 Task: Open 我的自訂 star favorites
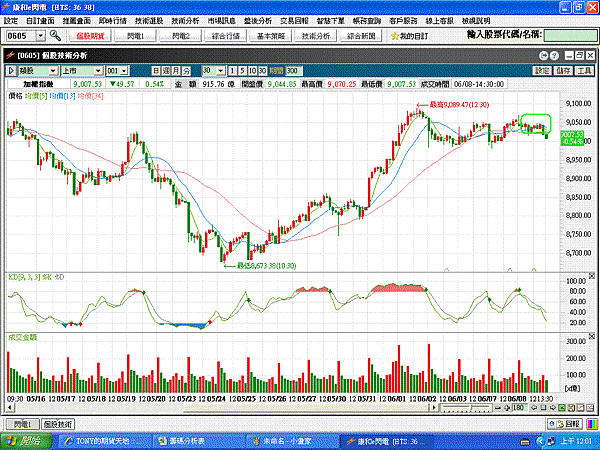point(409,36)
